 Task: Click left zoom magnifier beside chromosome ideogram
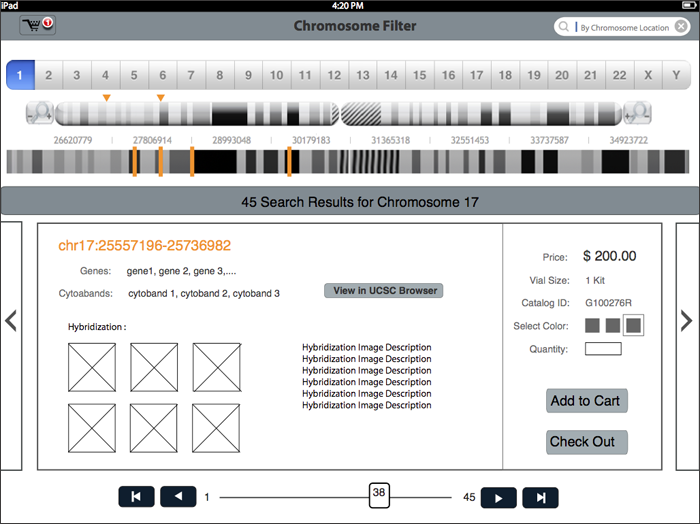40,113
